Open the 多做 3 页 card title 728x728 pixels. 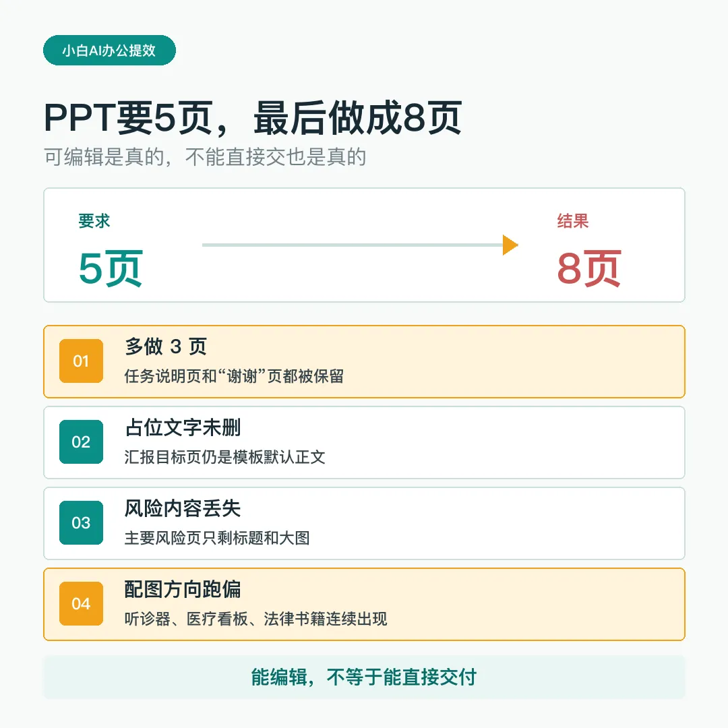[x=166, y=346]
